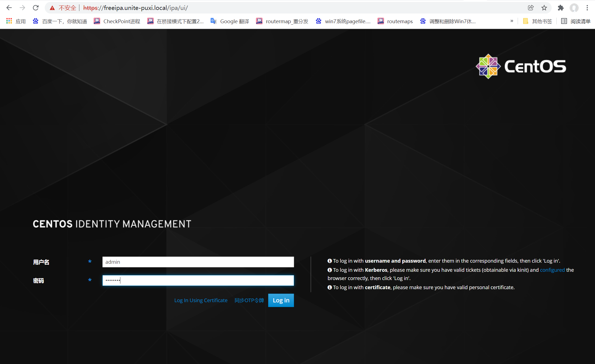595x364 pixels.
Task: Click the 应用 apps grid icon
Action: (x=9, y=21)
